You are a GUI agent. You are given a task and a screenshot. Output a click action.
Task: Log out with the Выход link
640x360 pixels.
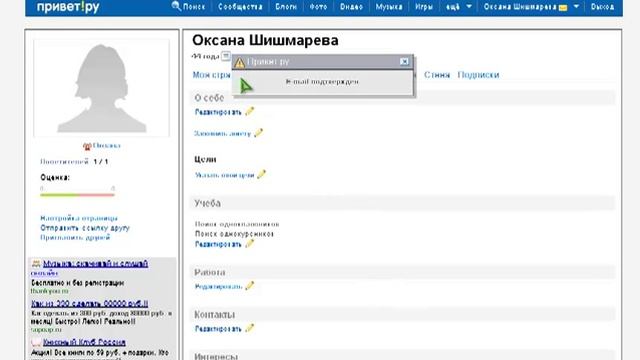602,7
